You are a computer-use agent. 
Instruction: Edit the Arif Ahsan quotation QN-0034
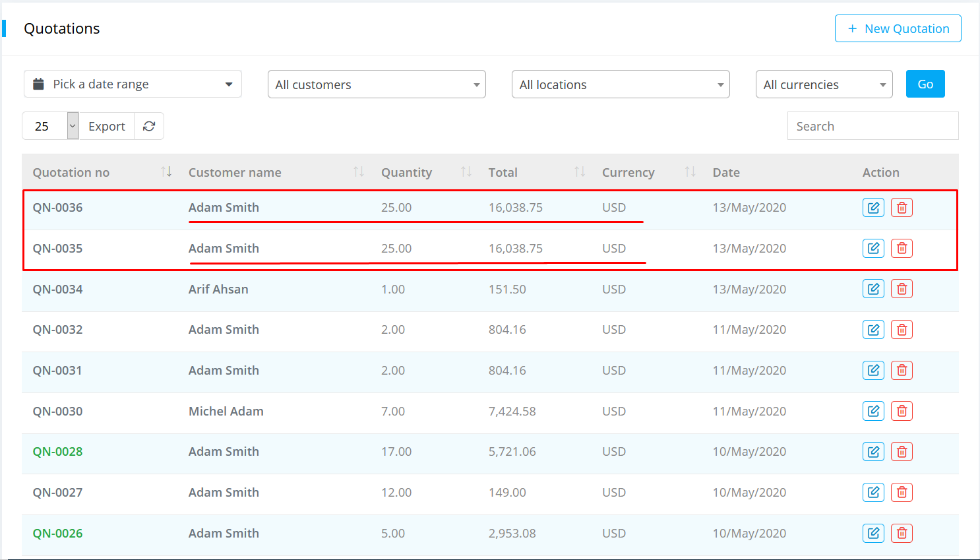[873, 289]
